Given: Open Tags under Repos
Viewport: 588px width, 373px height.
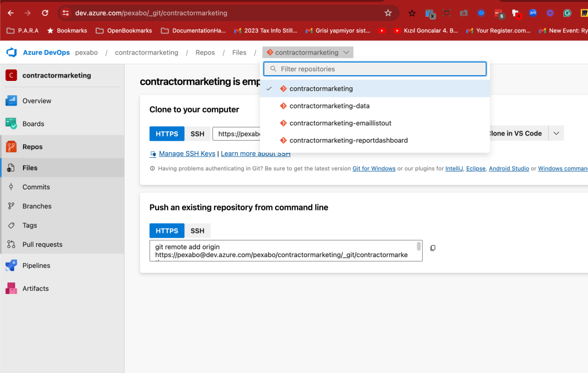Looking at the screenshot, I should 62,225.
